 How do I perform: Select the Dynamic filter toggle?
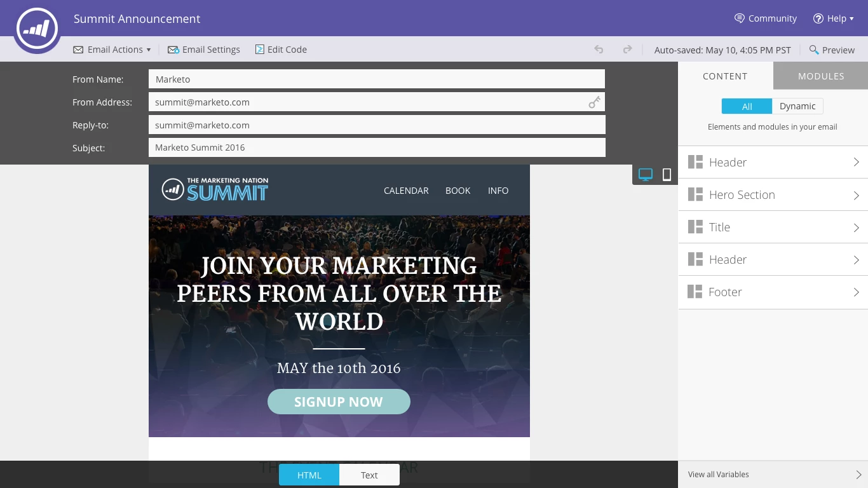click(797, 106)
